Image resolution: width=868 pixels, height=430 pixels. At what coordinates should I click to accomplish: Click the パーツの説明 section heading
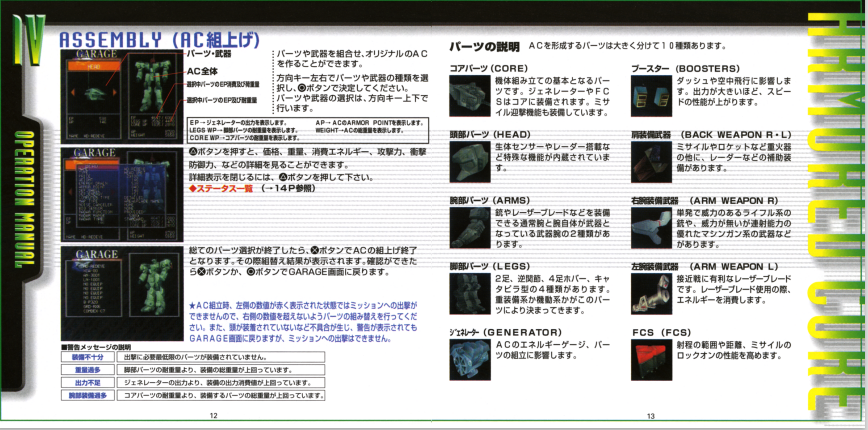point(484,47)
